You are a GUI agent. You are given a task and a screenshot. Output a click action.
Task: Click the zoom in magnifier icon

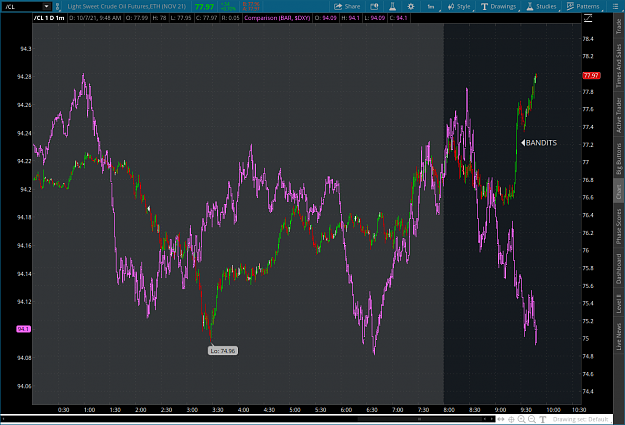coord(522,419)
